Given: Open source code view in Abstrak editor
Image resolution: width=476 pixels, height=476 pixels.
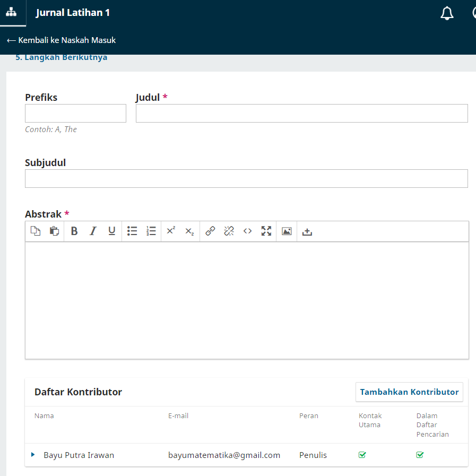Looking at the screenshot, I should [247, 231].
